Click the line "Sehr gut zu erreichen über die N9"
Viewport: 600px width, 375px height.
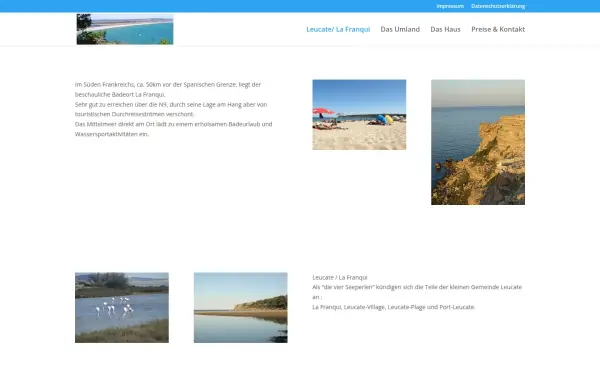(171, 104)
